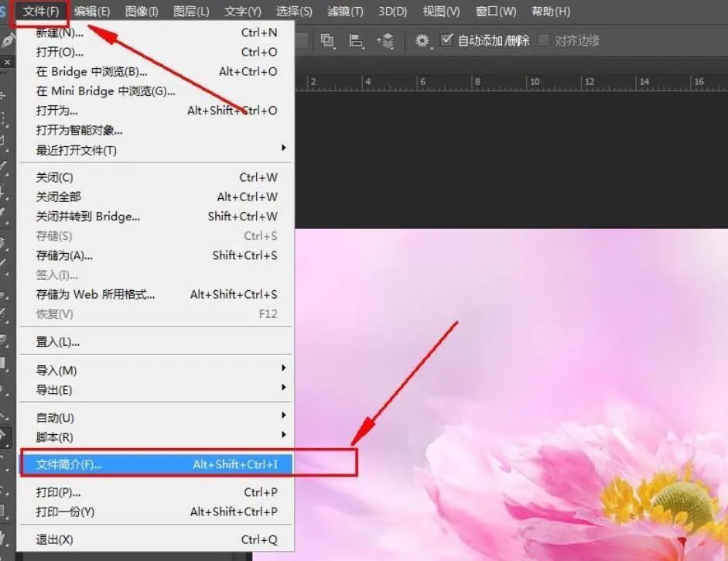This screenshot has width=728, height=561.
Task: Click the Pen tool preset icon
Action: (x=8, y=40)
